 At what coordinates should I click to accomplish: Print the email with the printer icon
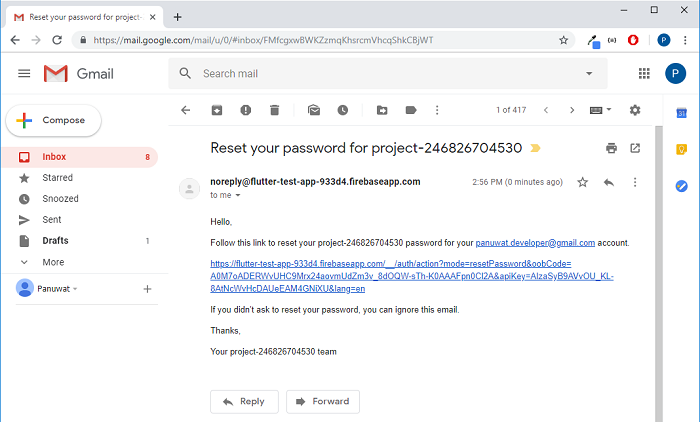[x=611, y=148]
